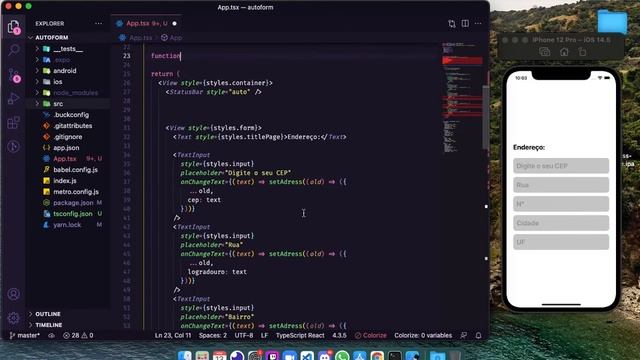Open editor more actions ellipsis
The image size is (640, 360).
pos(478,24)
